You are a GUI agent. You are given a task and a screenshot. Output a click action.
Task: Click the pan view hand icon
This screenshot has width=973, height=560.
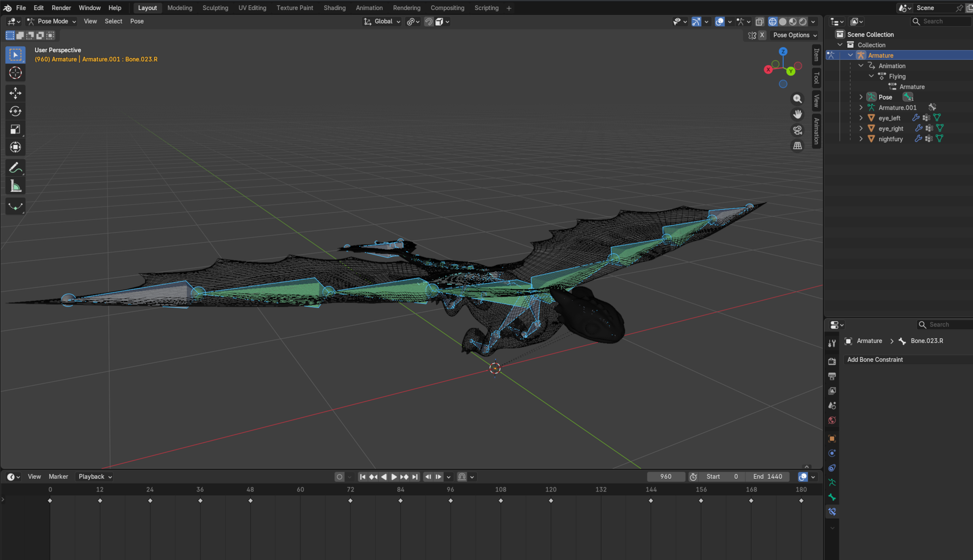[x=797, y=114]
